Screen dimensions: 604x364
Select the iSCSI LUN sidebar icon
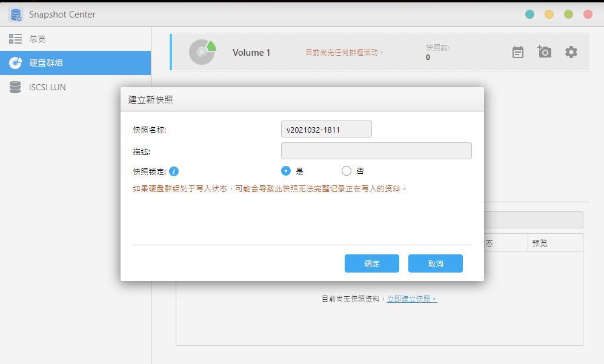pos(15,87)
